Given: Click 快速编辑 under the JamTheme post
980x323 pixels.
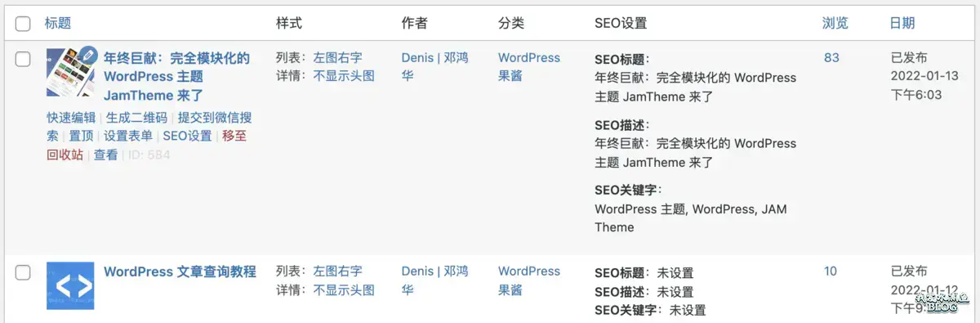Looking at the screenshot, I should pos(71,118).
